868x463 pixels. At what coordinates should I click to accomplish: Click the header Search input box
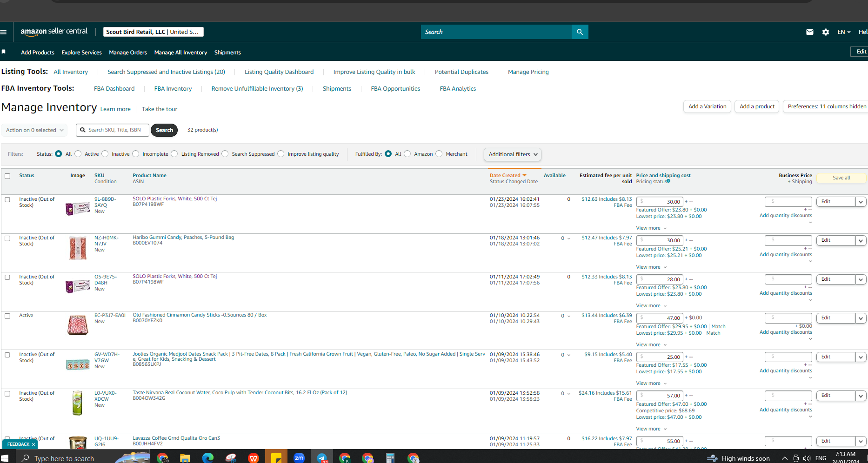pos(496,32)
